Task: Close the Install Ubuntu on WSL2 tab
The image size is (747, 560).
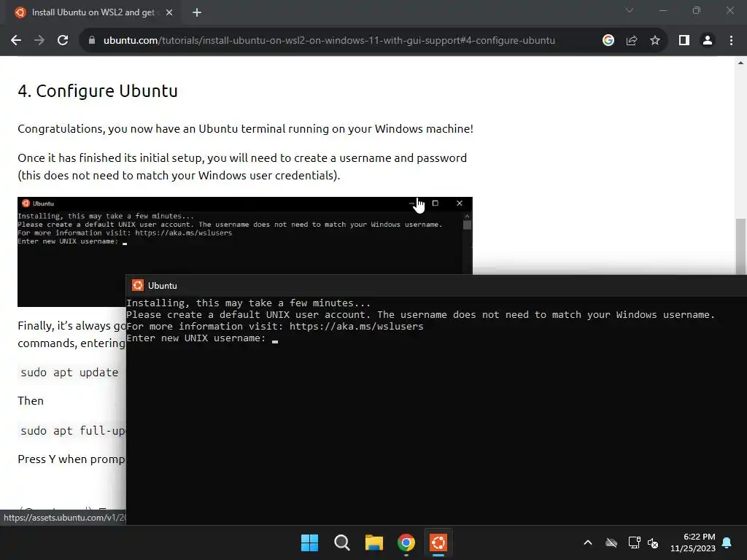Action: 169,12
